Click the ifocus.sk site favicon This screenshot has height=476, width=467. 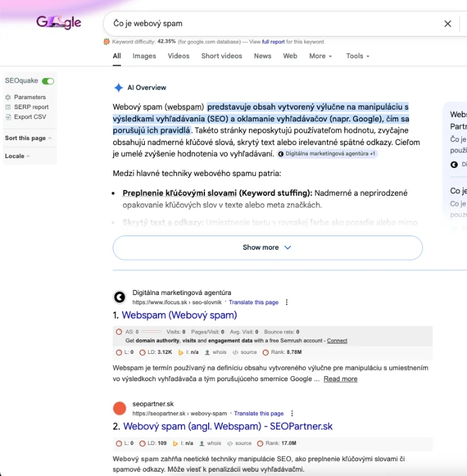(120, 297)
